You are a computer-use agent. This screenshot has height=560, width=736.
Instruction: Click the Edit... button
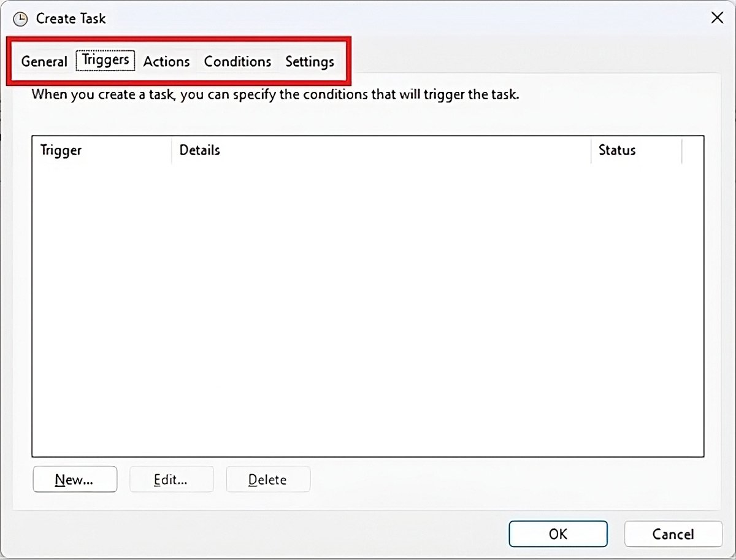coord(171,480)
